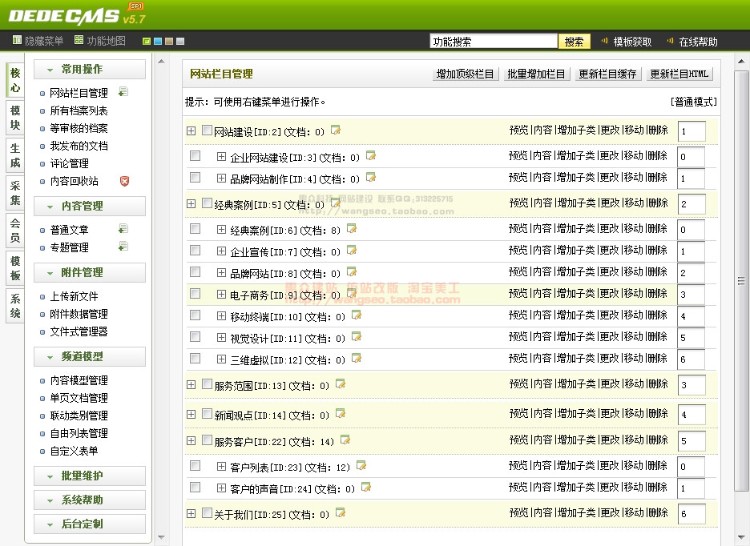The height and width of the screenshot is (546, 750).
Task: Select the checkbox for 新闻观点[ID:14]
Action: 207,414
